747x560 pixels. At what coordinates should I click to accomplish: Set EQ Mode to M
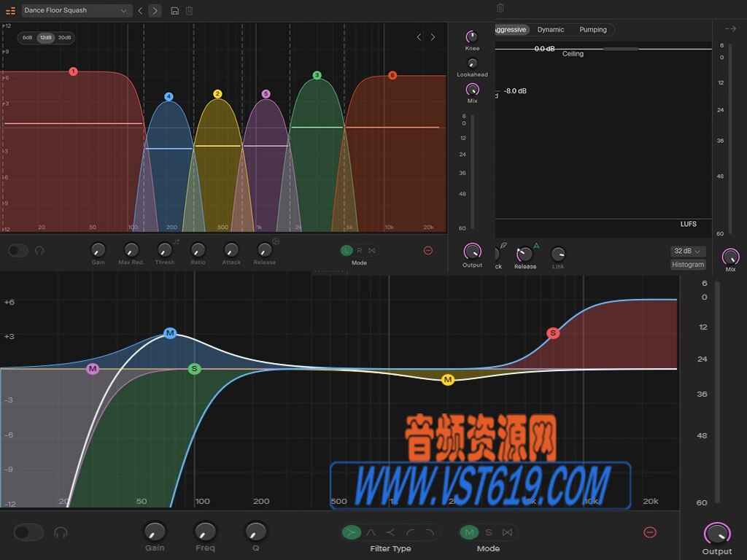pos(469,532)
